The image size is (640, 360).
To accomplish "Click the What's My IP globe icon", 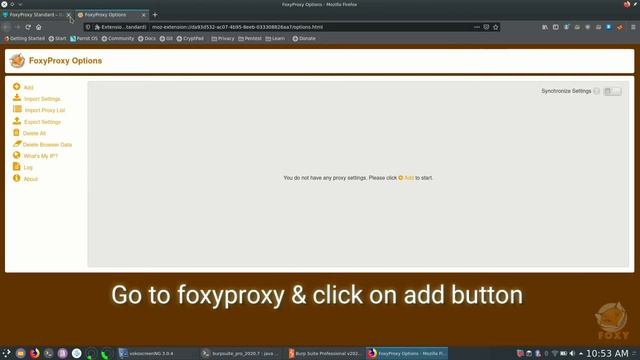I will (x=16, y=156).
